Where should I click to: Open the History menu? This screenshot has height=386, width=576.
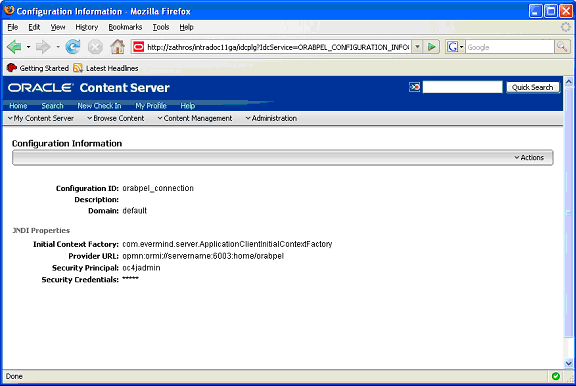pos(87,27)
